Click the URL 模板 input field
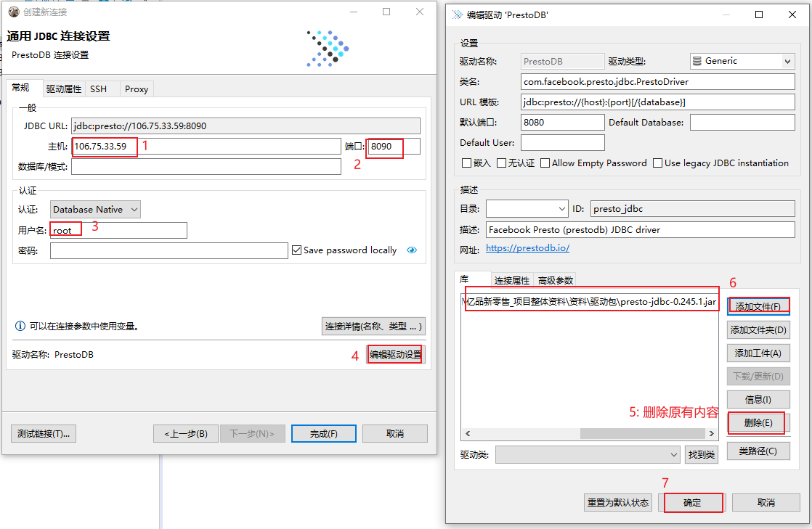Image resolution: width=812 pixels, height=529 pixels. pyautogui.click(x=658, y=102)
